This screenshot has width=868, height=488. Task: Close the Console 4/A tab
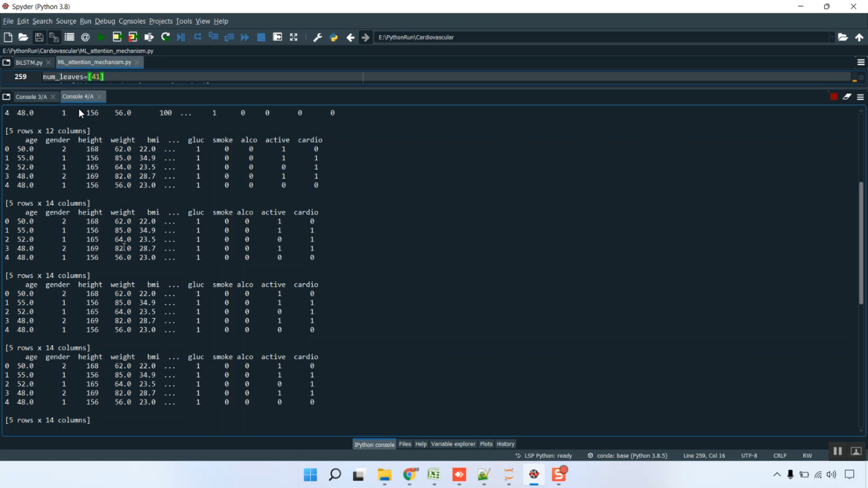[x=100, y=97]
